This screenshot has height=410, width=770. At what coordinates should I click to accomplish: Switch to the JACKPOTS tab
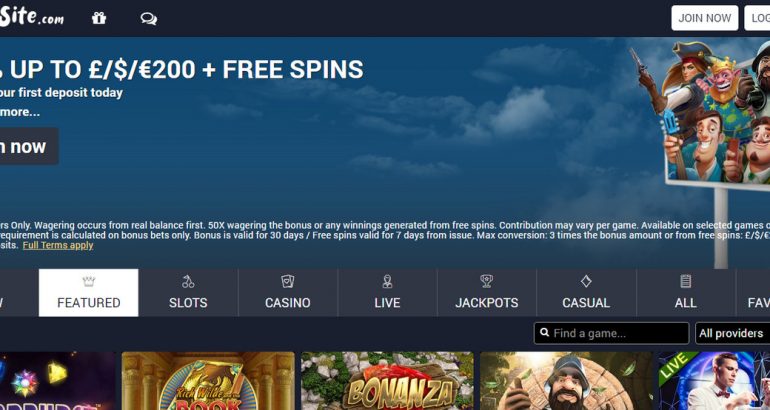click(x=487, y=293)
